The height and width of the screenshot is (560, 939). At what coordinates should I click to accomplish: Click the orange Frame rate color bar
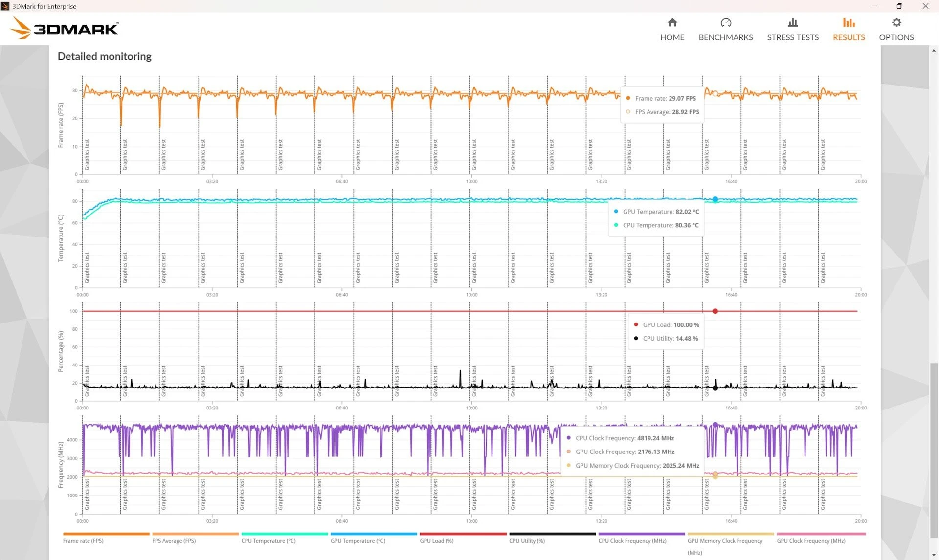click(106, 534)
